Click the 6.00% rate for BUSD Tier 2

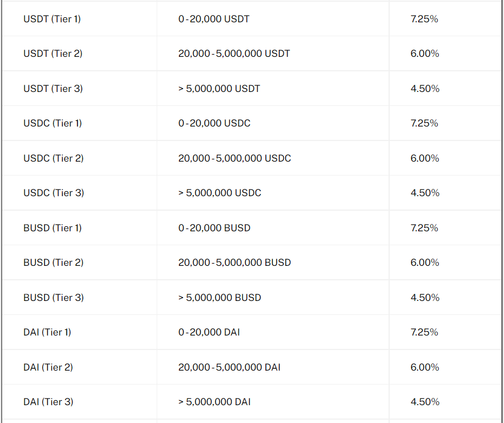(x=425, y=262)
